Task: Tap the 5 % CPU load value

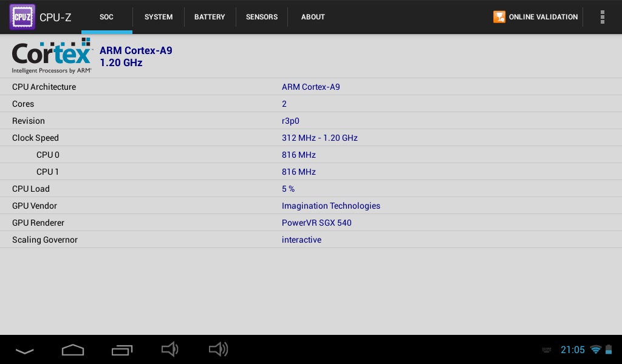Action: pos(288,189)
